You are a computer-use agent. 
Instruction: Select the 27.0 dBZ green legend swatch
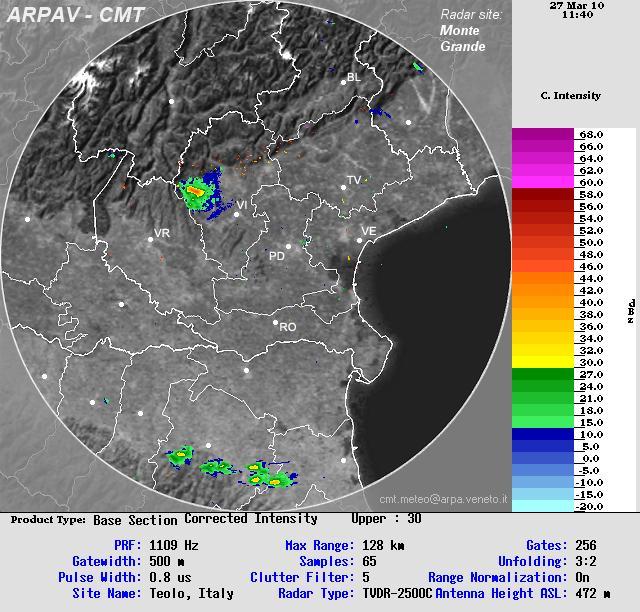tap(543, 374)
